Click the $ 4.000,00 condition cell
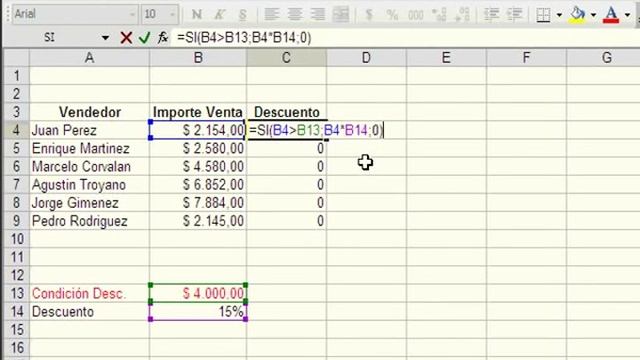Image resolution: width=640 pixels, height=360 pixels. coord(198,293)
